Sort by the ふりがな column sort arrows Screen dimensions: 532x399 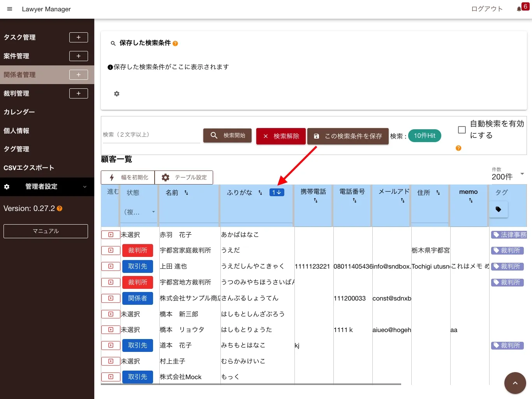[x=260, y=193]
